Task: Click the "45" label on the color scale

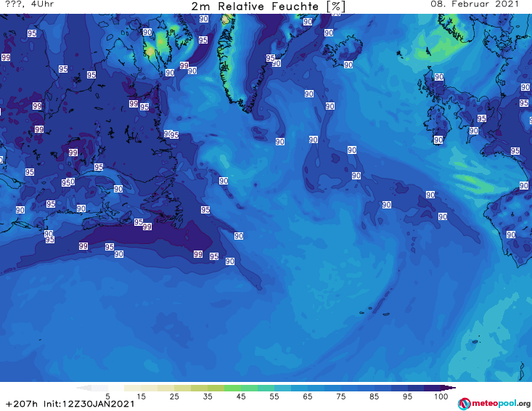Action: pyautogui.click(x=241, y=396)
